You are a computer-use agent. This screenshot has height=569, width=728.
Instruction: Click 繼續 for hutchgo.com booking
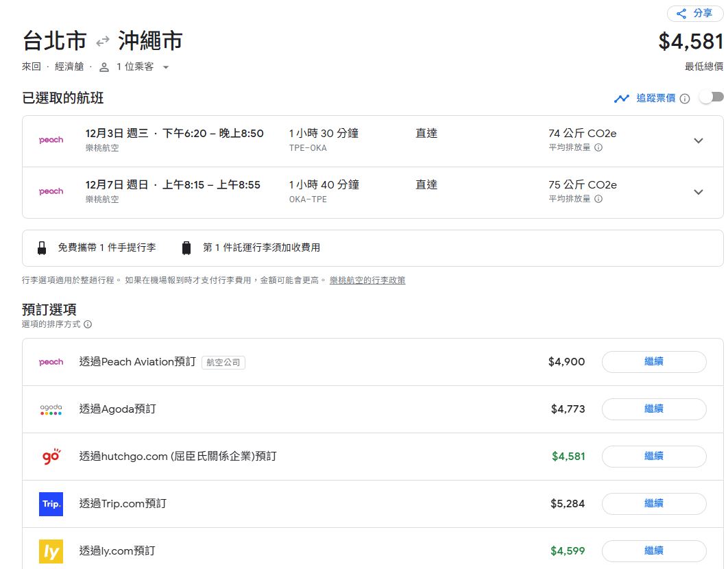(x=654, y=457)
